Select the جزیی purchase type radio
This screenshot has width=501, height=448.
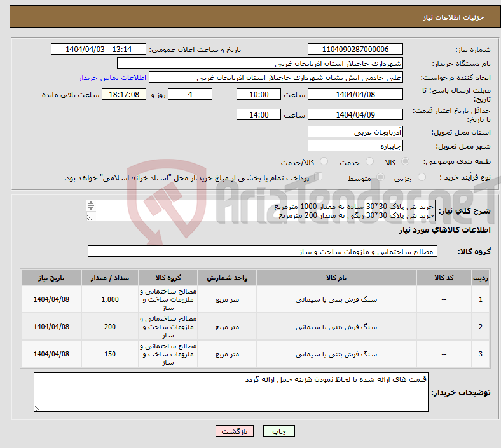pos(422,177)
